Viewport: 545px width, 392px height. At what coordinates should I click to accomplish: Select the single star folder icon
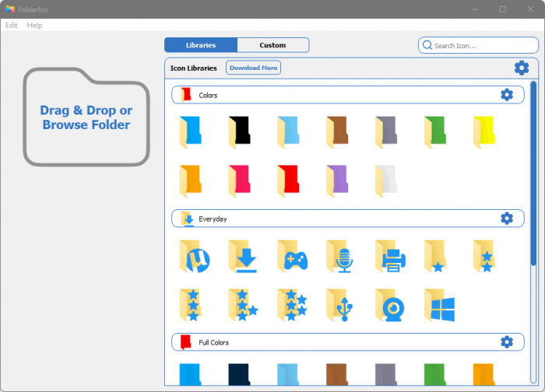coord(434,256)
